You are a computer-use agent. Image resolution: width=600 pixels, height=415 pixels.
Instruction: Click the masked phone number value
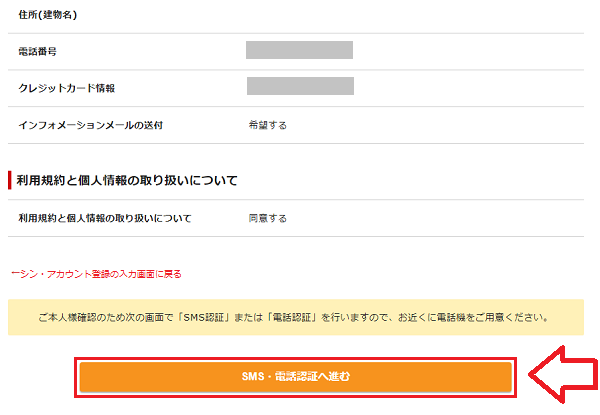click(x=299, y=50)
